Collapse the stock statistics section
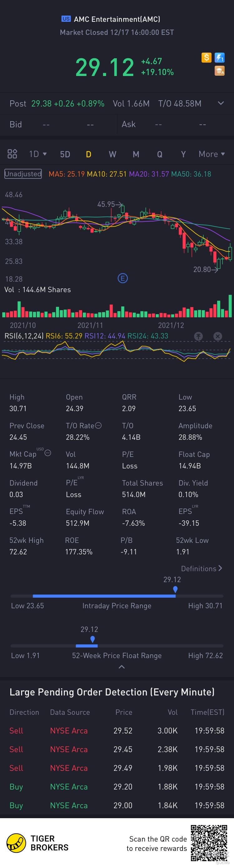This screenshot has height=868, width=234. [122, 667]
